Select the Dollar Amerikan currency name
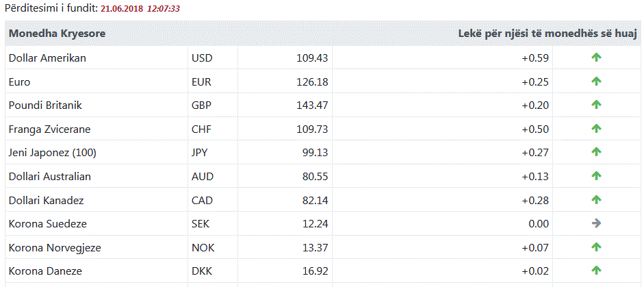 pyautogui.click(x=47, y=58)
